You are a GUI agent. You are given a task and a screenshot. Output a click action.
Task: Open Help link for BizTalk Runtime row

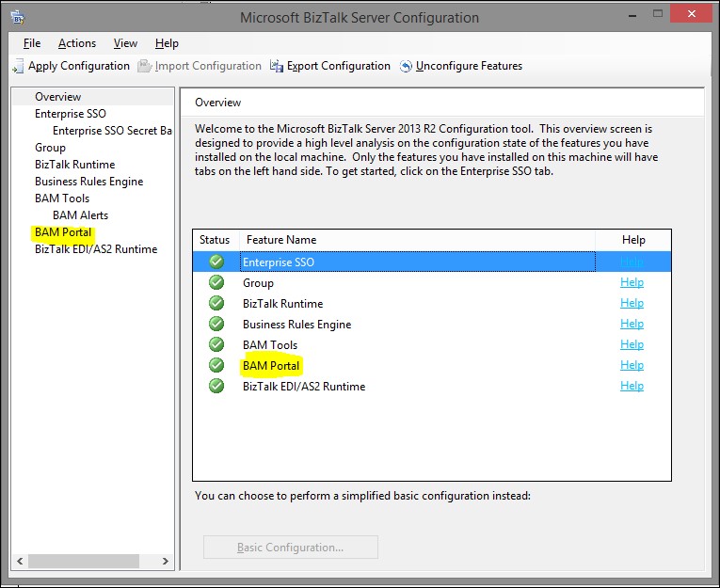632,303
